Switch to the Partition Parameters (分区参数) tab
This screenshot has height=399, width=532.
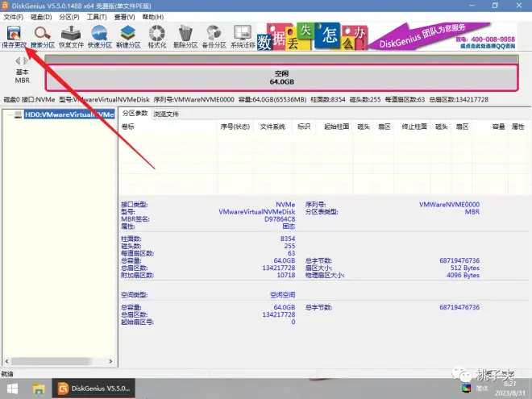click(135, 114)
